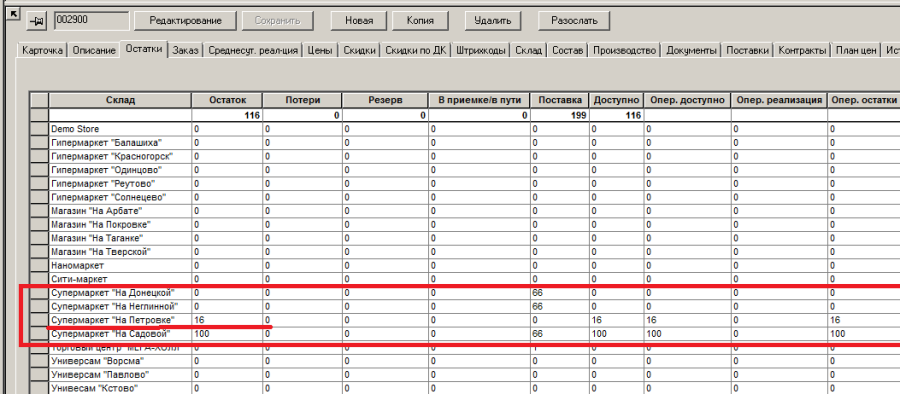Select Магазин "На Арбате" row

(465, 211)
